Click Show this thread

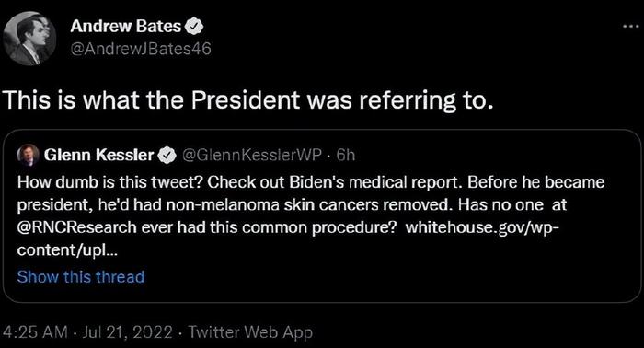click(x=81, y=276)
